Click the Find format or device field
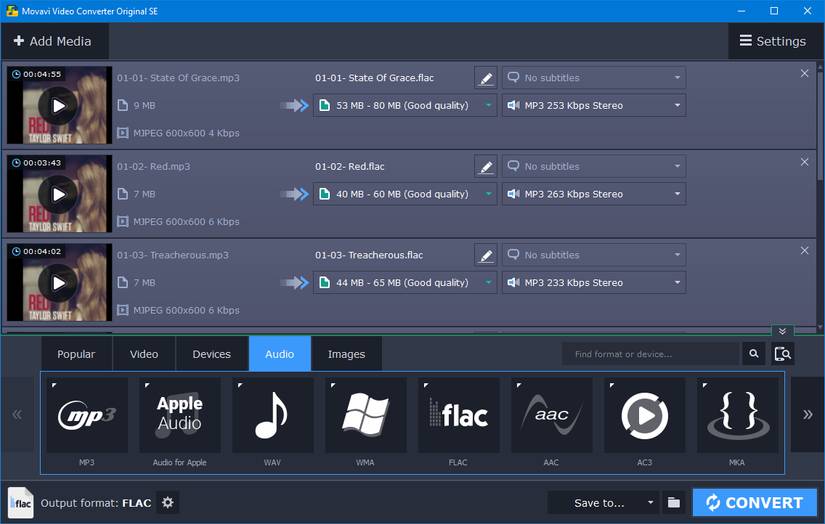 point(651,354)
